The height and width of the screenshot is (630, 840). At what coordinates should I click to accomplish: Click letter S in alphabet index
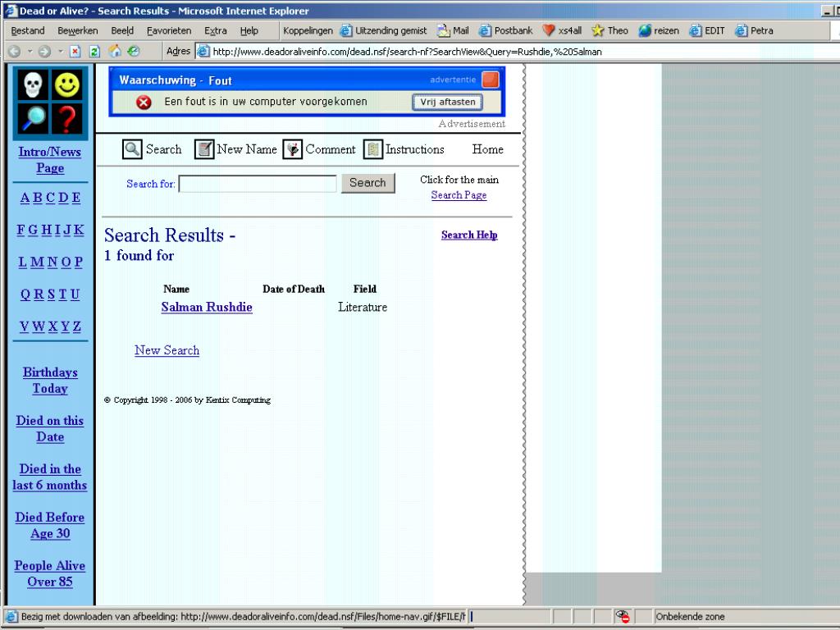pos(51,294)
